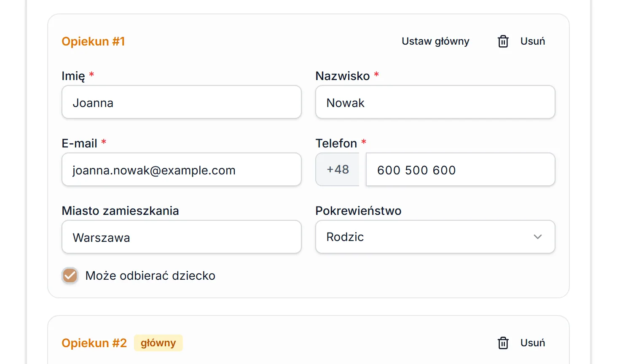Click the chevron arrow in Pokrewieństwo select
The width and height of the screenshot is (617, 364).
coord(537,237)
